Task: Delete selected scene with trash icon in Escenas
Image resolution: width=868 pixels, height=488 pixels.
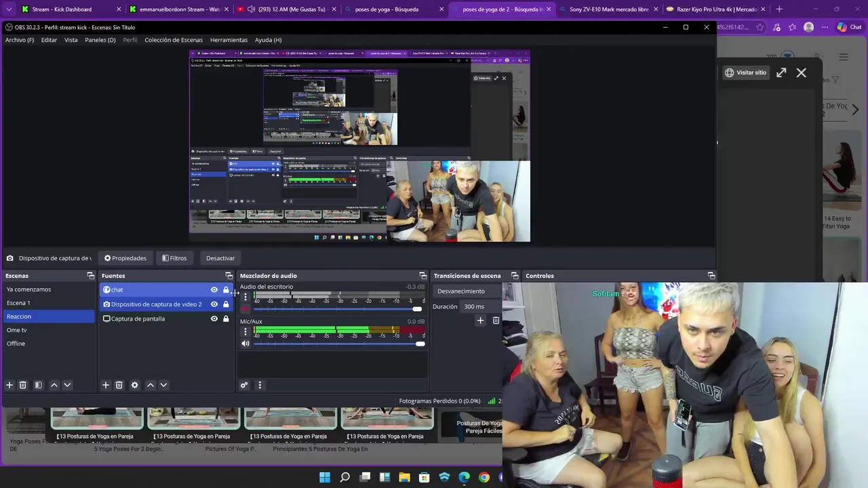Action: point(22,385)
